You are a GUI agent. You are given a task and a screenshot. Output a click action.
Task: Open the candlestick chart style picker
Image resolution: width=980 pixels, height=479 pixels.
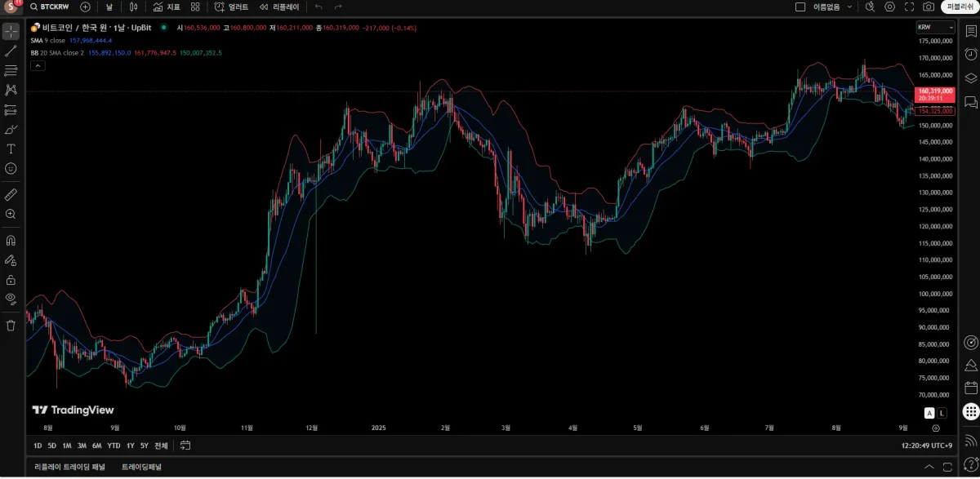(133, 7)
